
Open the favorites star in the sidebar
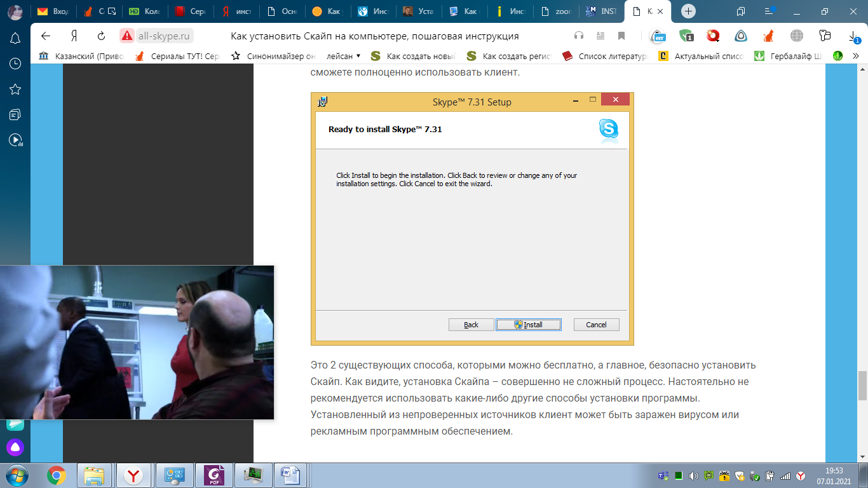pyautogui.click(x=15, y=89)
